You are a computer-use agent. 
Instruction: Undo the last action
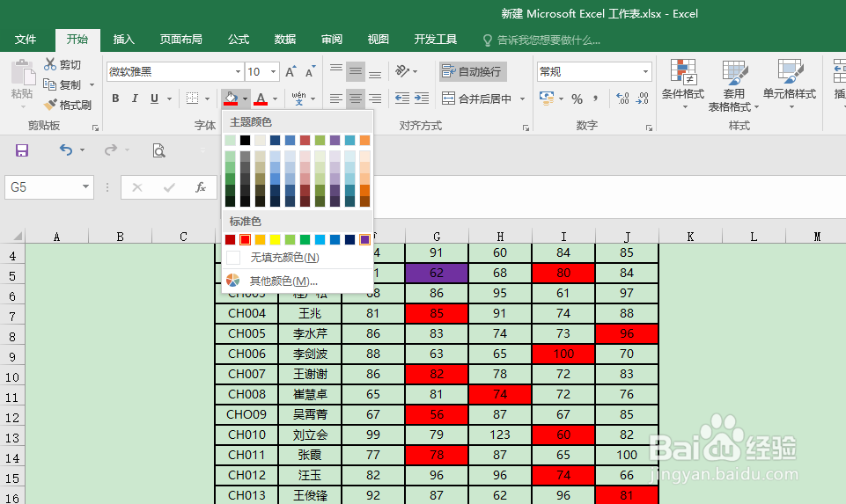(66, 150)
